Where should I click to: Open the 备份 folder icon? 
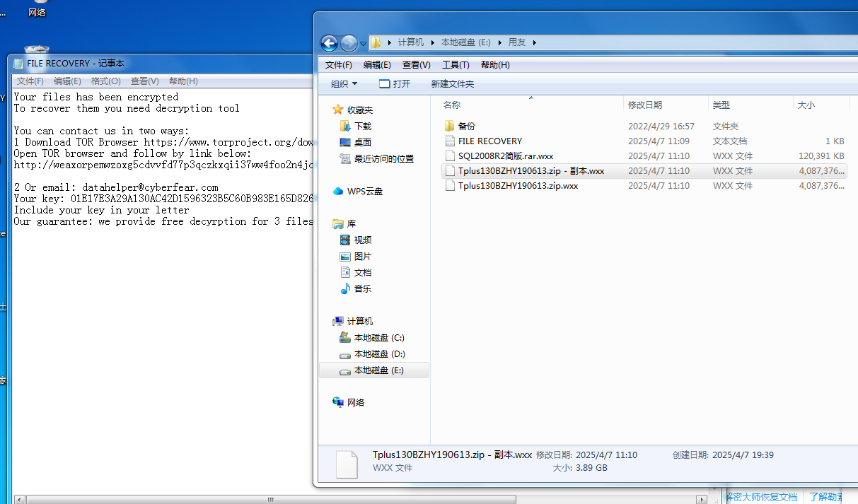click(449, 126)
